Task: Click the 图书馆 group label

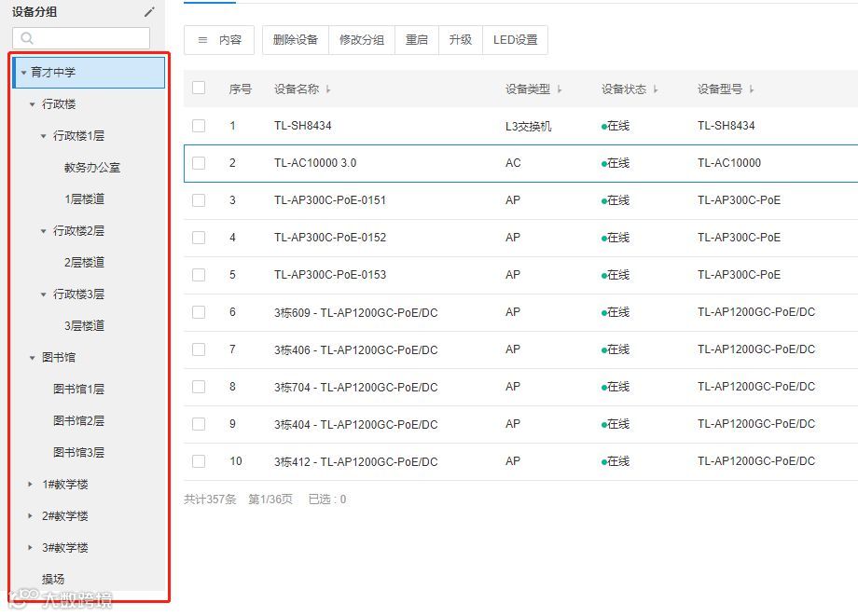Action: click(x=59, y=358)
